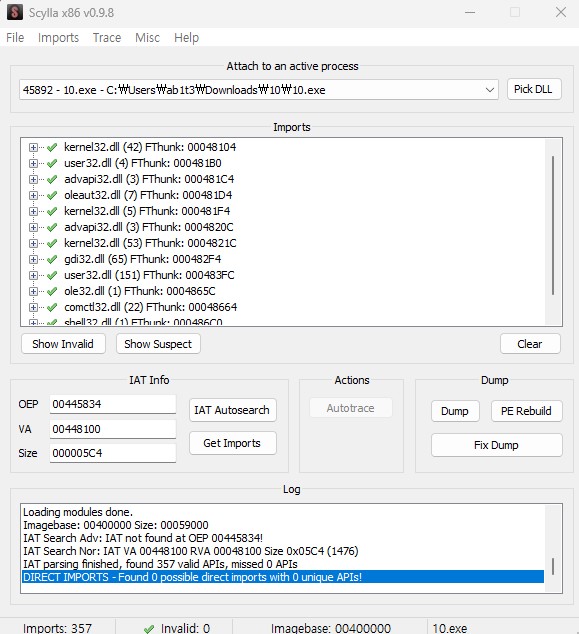
Task: Click Show Suspect button
Action: (x=158, y=344)
